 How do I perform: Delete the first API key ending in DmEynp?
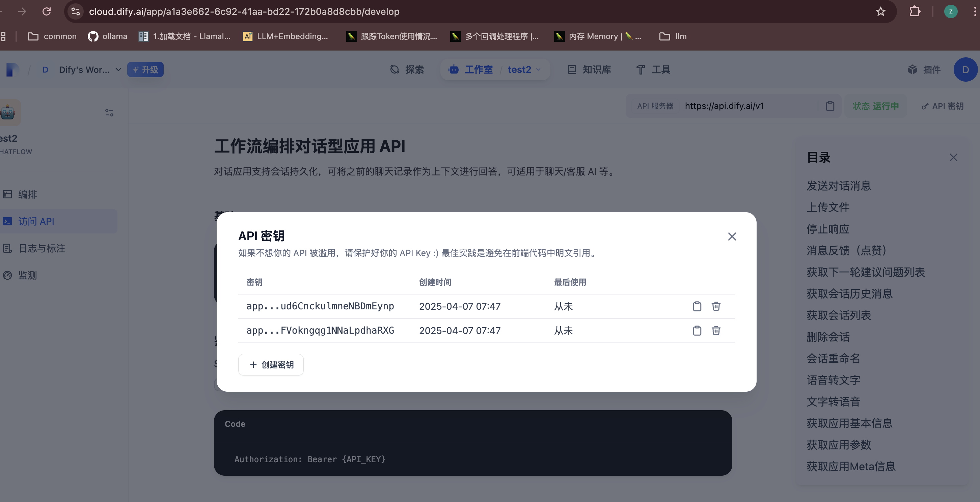[x=716, y=306]
